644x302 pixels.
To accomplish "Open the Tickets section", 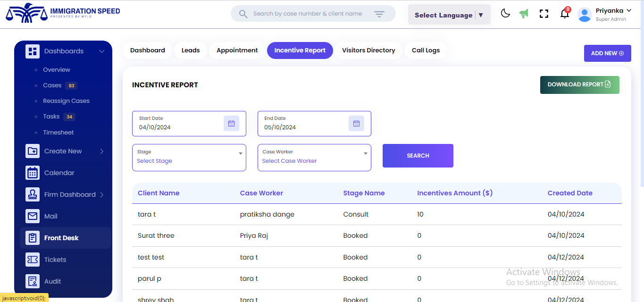I will pos(55,260).
